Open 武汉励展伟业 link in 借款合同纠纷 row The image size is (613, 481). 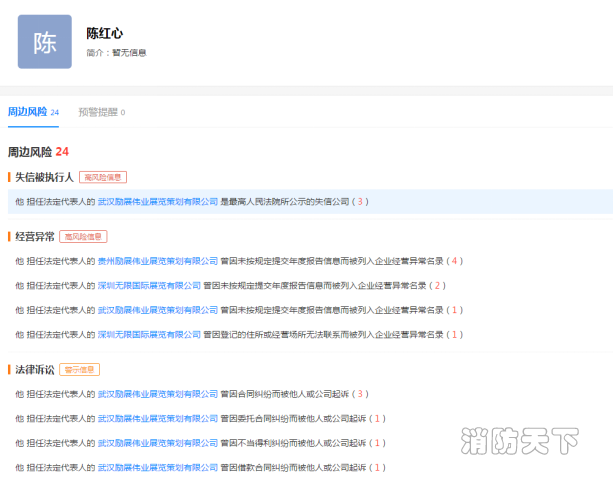(x=157, y=467)
